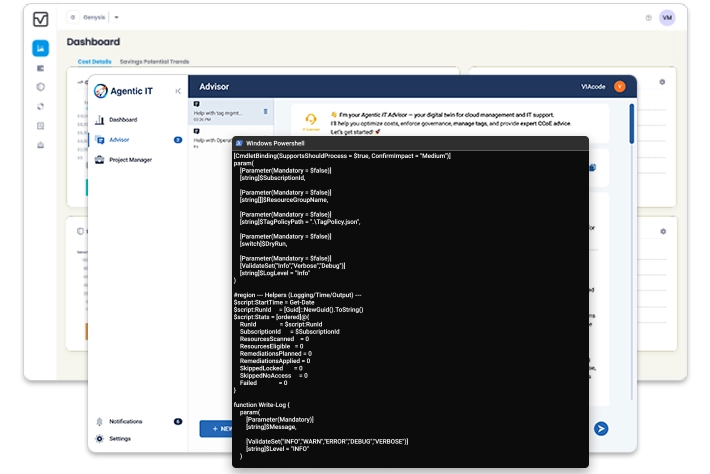
Task: Click the checkmark app logo
Action: tap(40, 18)
